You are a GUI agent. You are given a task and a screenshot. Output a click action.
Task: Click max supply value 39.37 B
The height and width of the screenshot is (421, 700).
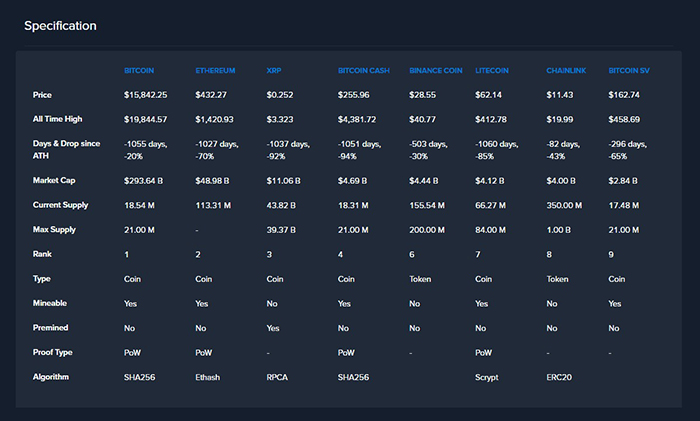point(281,230)
